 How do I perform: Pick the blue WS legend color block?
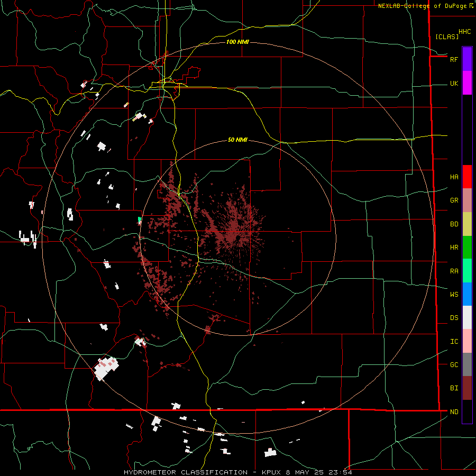tap(467, 294)
